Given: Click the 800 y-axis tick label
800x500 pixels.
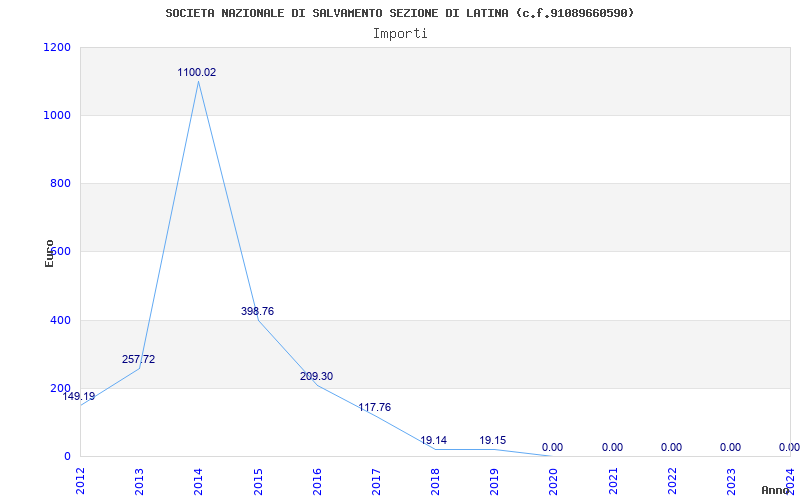Looking at the screenshot, I should click(60, 183).
